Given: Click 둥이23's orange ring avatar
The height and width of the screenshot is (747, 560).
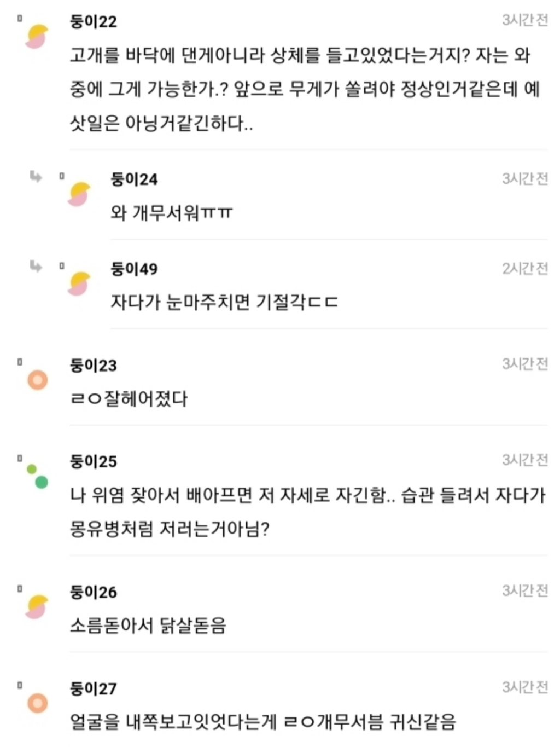Looking at the screenshot, I should tap(38, 380).
